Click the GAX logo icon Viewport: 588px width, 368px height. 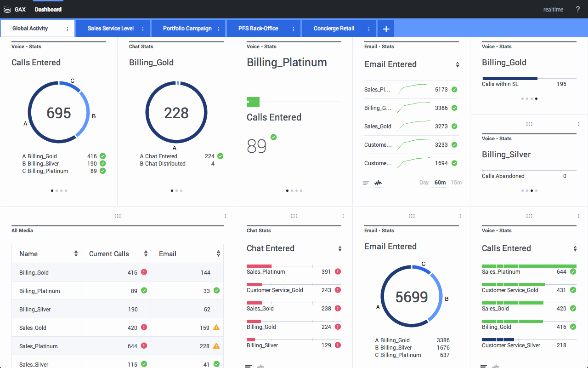point(7,9)
